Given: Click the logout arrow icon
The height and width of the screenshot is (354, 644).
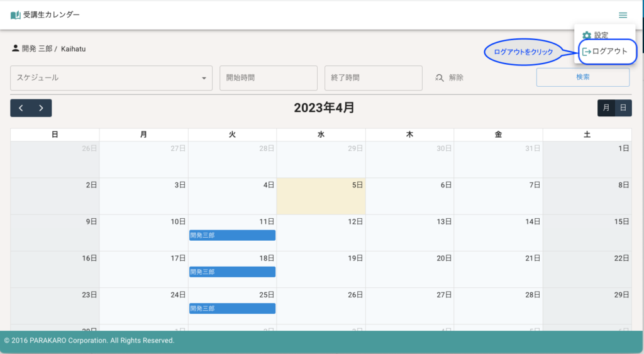Looking at the screenshot, I should click(586, 52).
